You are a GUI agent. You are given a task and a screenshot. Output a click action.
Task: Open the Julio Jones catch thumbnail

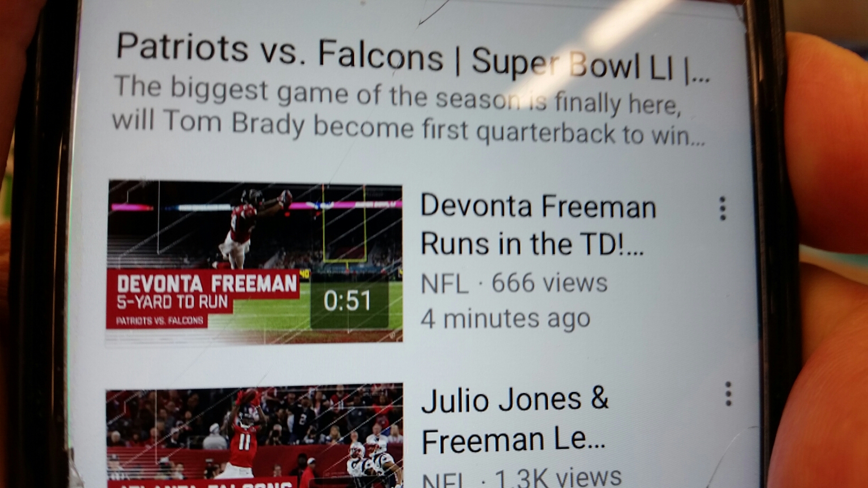[254, 436]
